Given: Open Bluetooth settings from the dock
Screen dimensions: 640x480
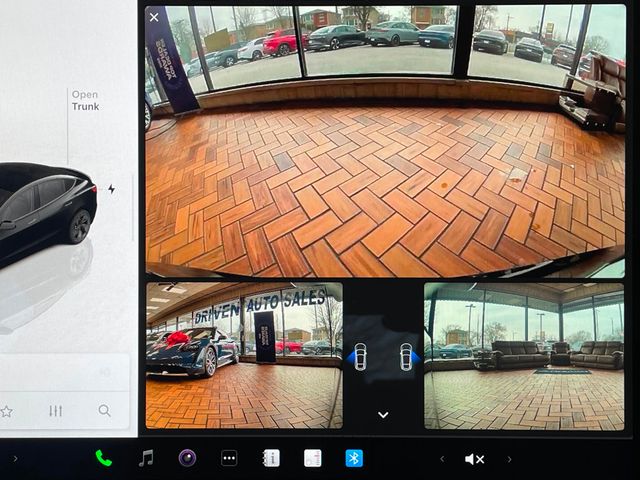Looking at the screenshot, I should pyautogui.click(x=354, y=458).
